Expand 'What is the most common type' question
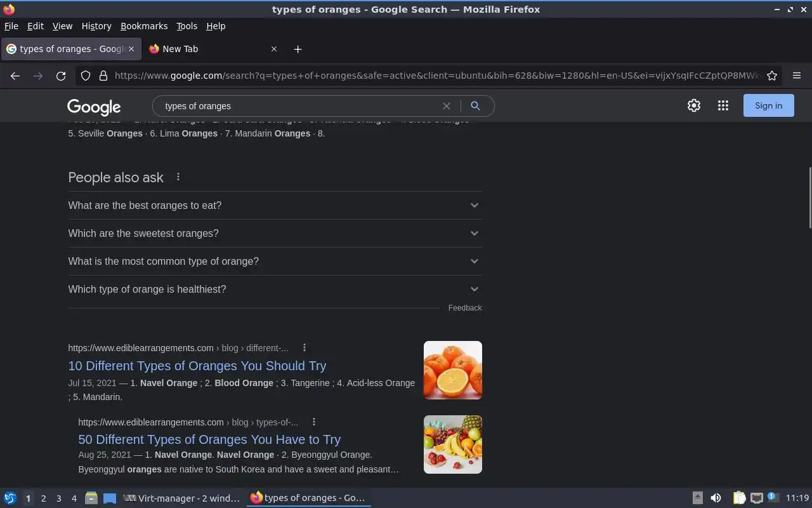This screenshot has height=508, width=812. [275, 262]
